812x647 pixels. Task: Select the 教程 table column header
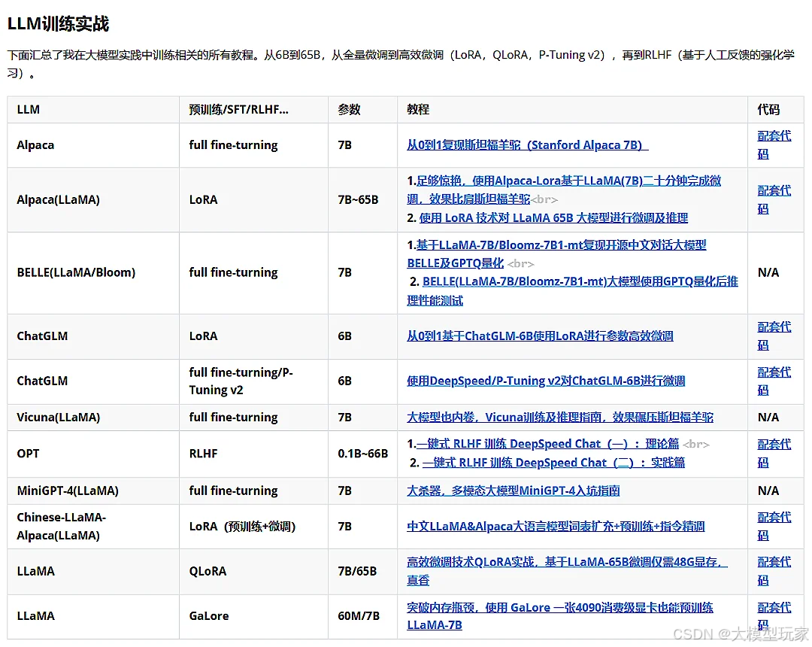pos(417,109)
